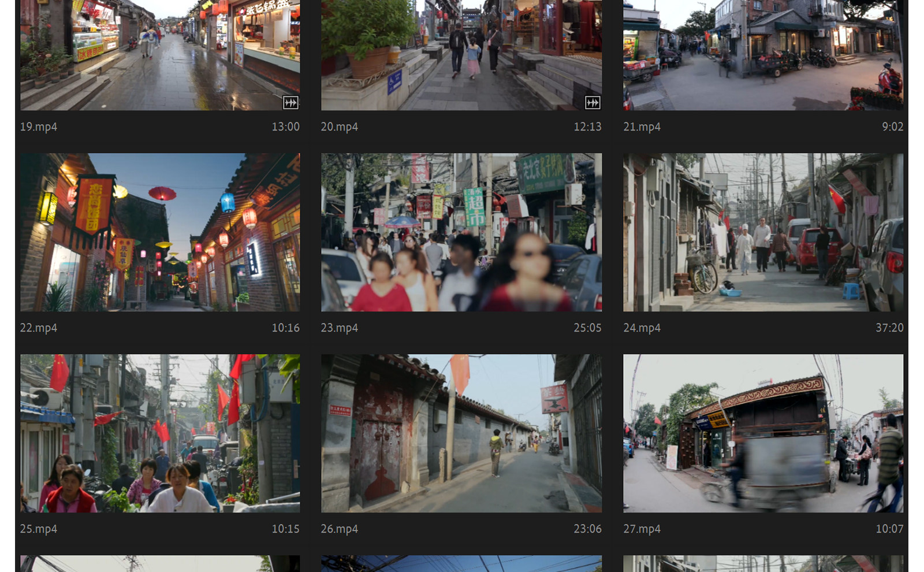Open the 26.mp4 red door thumbnail

click(x=461, y=433)
